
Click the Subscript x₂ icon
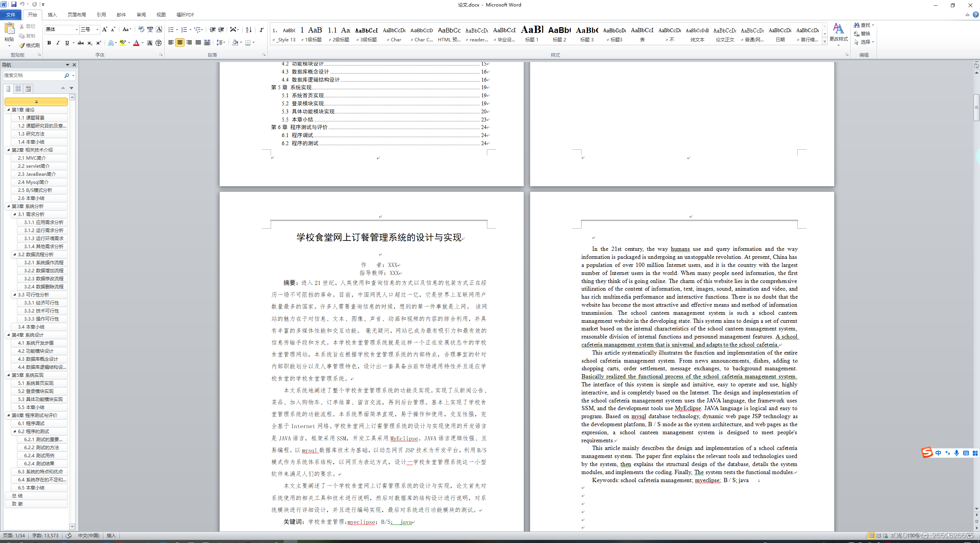point(90,43)
